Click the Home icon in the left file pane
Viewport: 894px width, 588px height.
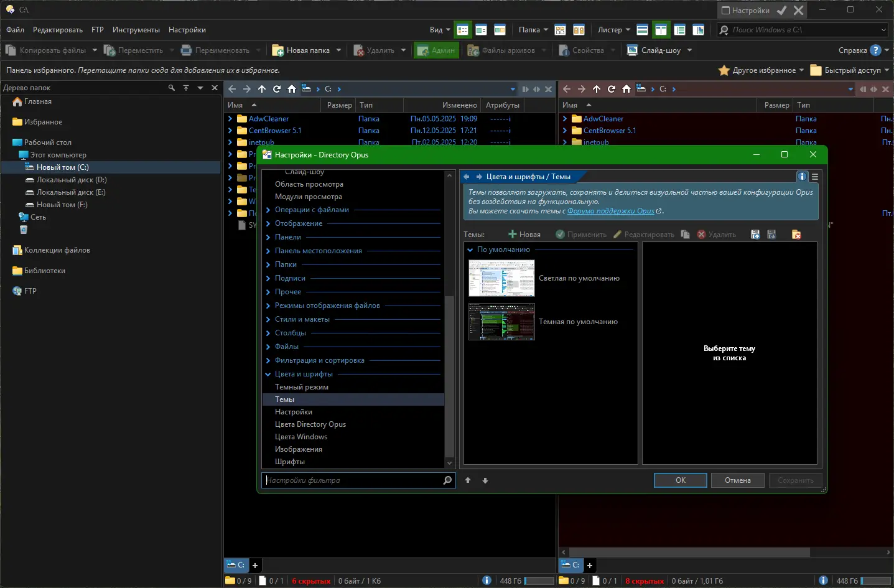pos(292,89)
